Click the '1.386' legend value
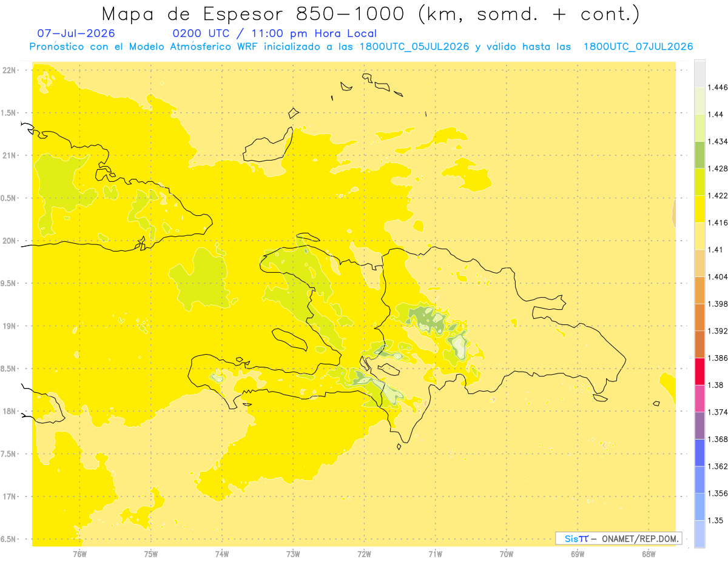Screen dimensions: 728x562 click(716, 358)
